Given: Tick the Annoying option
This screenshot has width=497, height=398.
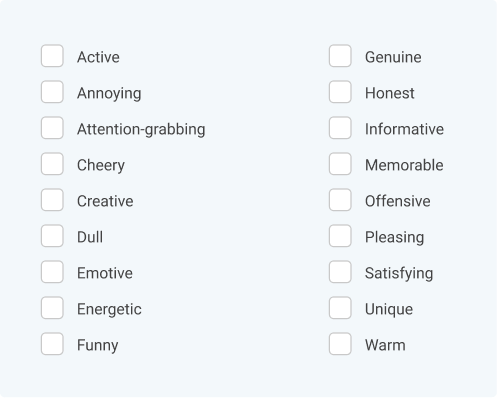Looking at the screenshot, I should point(52,92).
